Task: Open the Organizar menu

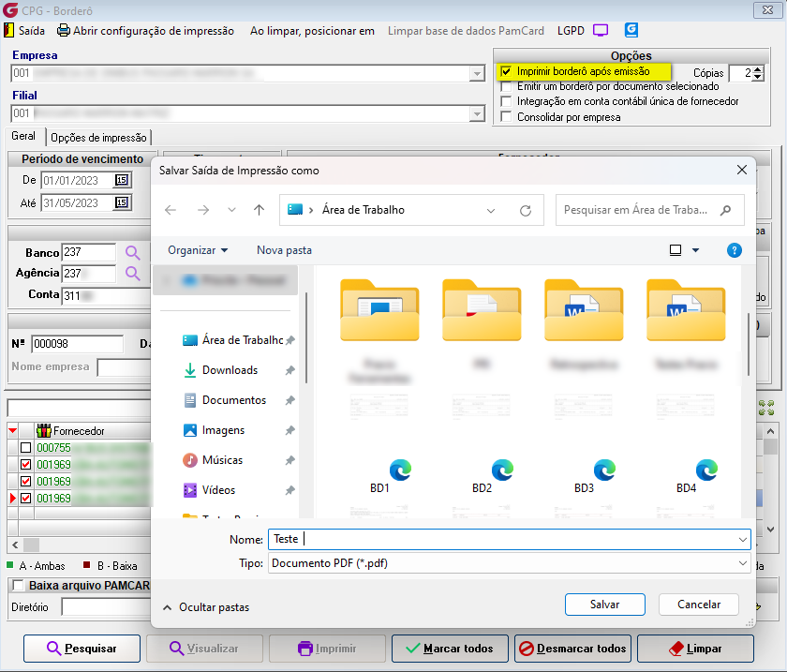Action: [x=198, y=250]
